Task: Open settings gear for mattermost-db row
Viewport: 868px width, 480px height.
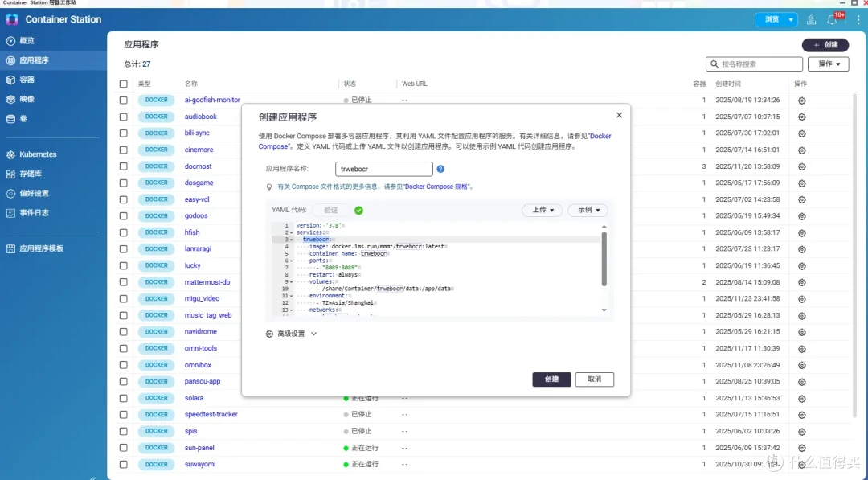Action: click(x=801, y=282)
